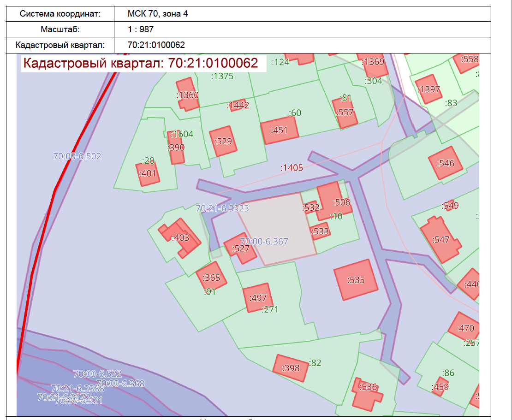This screenshot has width=512, height=420.
Task: Select the building labeled :1360
Action: tap(187, 95)
